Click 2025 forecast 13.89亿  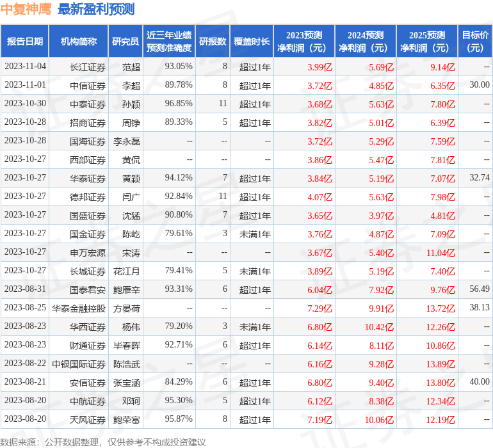(x=440, y=364)
